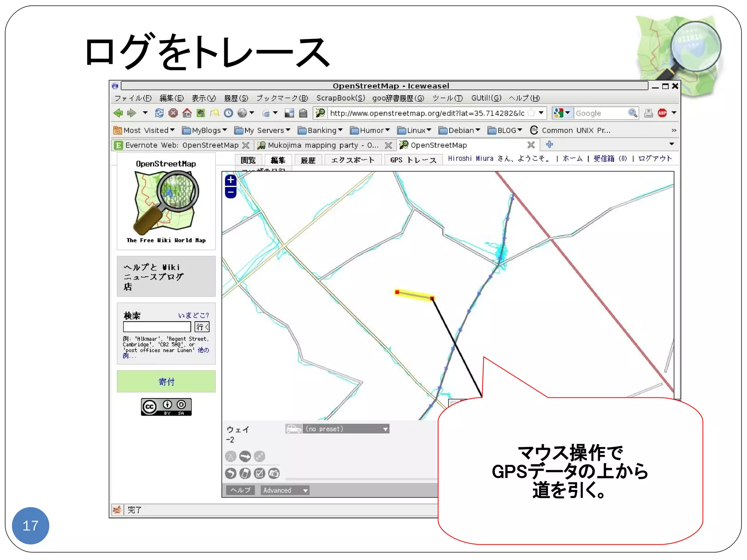Select the 閲覧 view tab
The height and width of the screenshot is (560, 747).
tap(248, 160)
